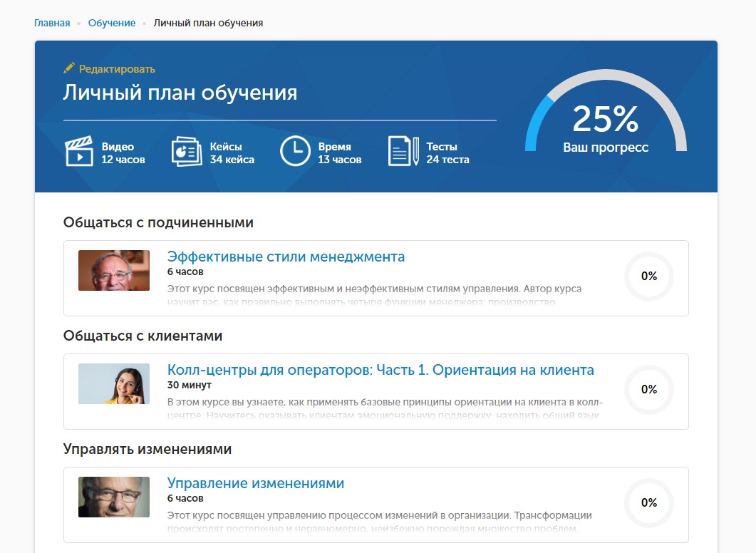Click the text 24 теста
756x553 pixels.
click(447, 160)
